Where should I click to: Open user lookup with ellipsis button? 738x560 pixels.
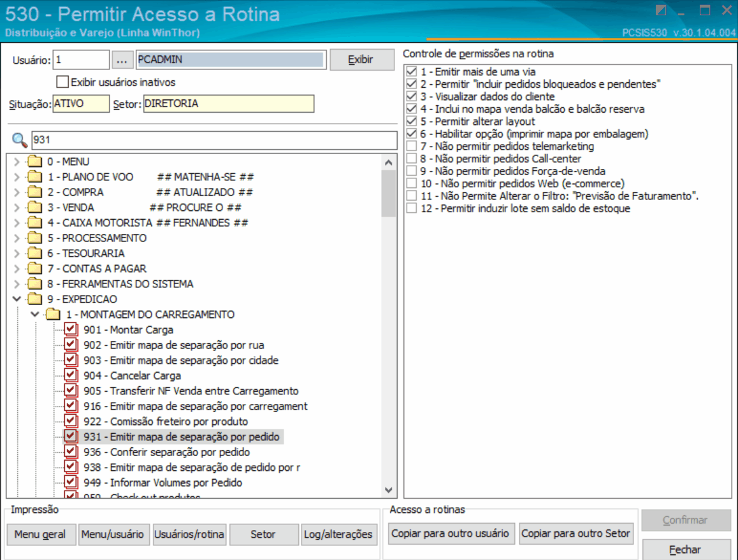[x=122, y=60]
